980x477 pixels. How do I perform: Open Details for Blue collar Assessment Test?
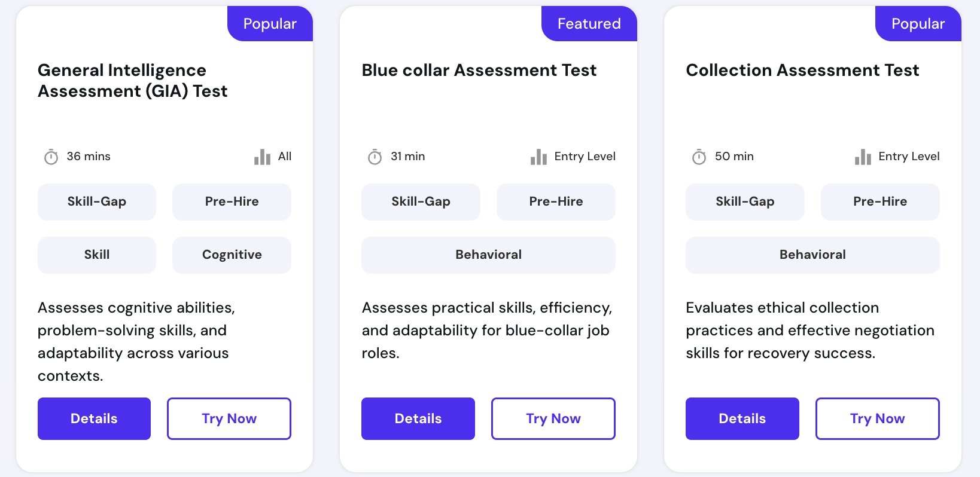click(x=418, y=418)
